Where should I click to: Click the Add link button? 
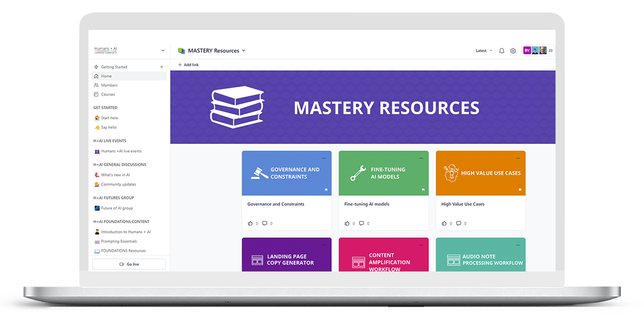[x=188, y=65]
